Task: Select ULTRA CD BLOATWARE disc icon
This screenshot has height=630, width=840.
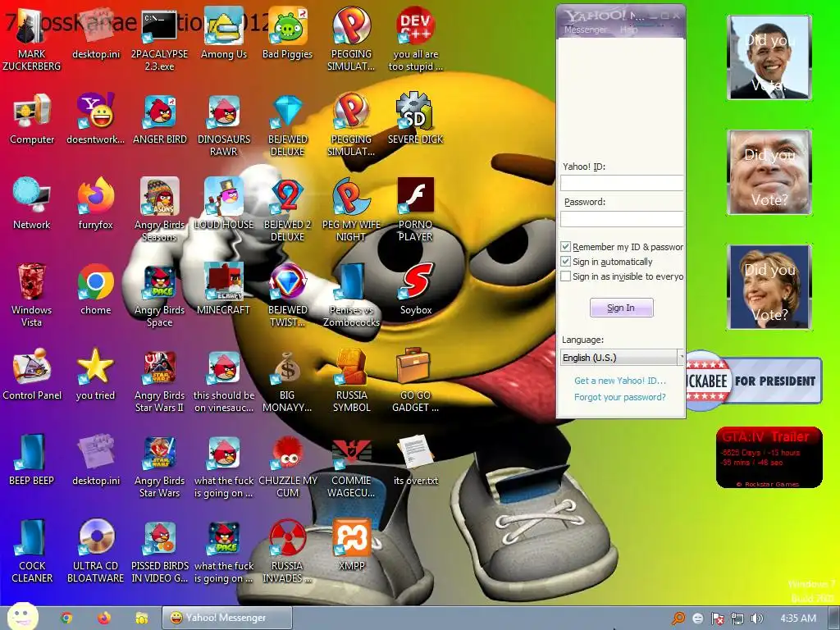Action: (96, 550)
